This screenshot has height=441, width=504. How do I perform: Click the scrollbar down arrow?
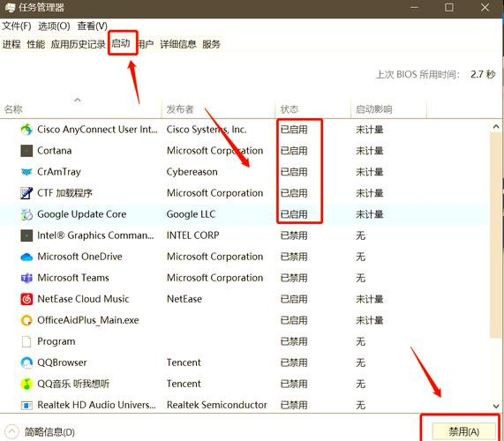[x=496, y=407]
